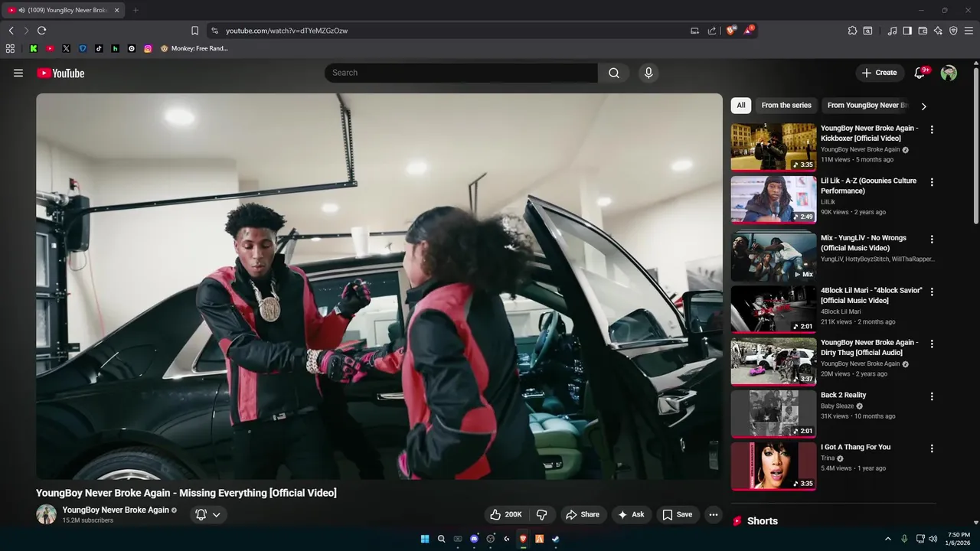The width and height of the screenshot is (980, 551).
Task: Go to YouTube home via logo
Action: click(x=60, y=73)
